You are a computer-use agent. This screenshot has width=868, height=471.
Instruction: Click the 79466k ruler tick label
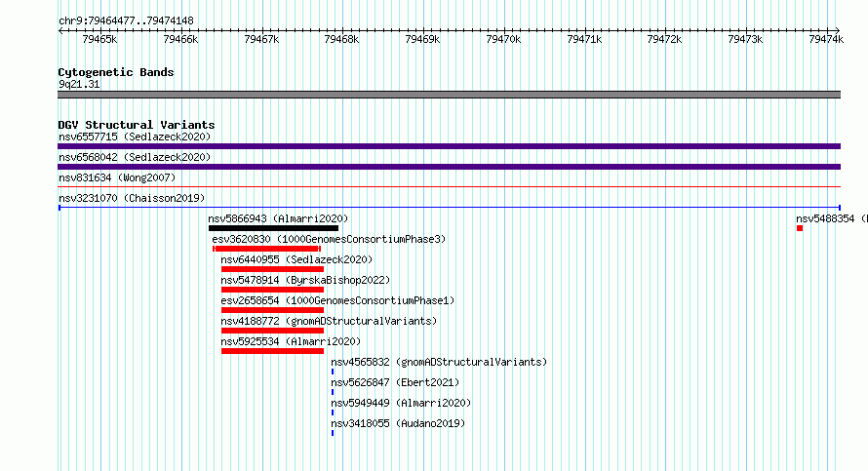pos(180,39)
